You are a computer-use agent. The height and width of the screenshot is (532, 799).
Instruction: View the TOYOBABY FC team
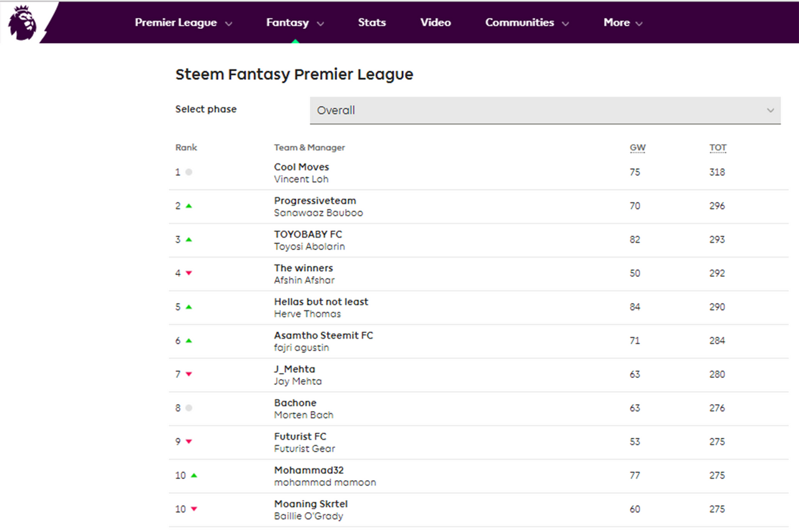pos(308,235)
